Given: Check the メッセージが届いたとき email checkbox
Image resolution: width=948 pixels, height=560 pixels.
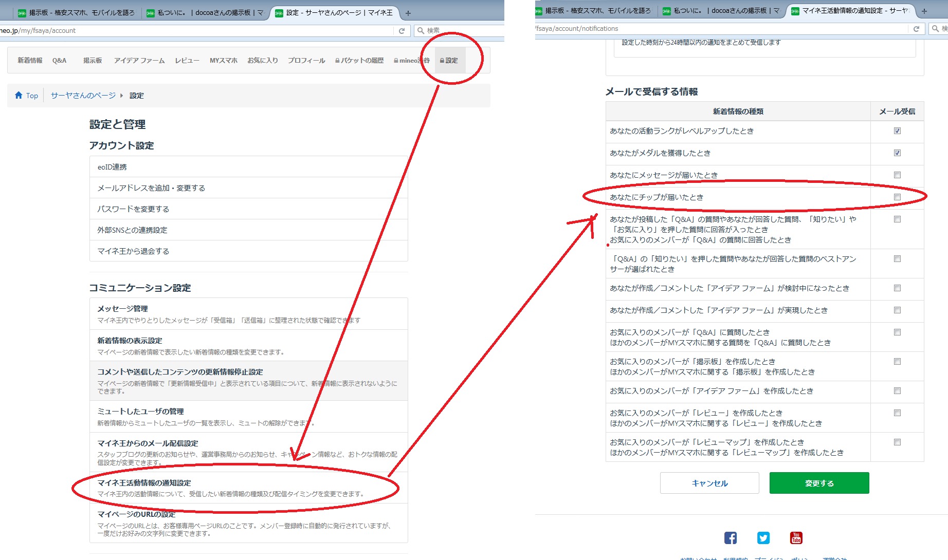Looking at the screenshot, I should pyautogui.click(x=897, y=175).
